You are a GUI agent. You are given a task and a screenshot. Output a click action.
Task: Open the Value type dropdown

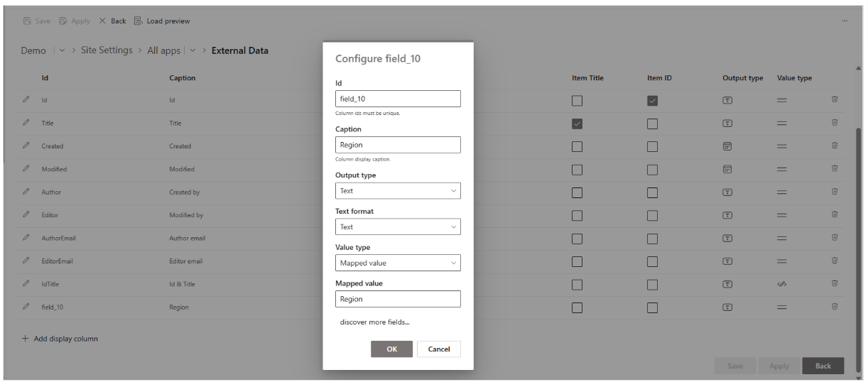click(398, 263)
